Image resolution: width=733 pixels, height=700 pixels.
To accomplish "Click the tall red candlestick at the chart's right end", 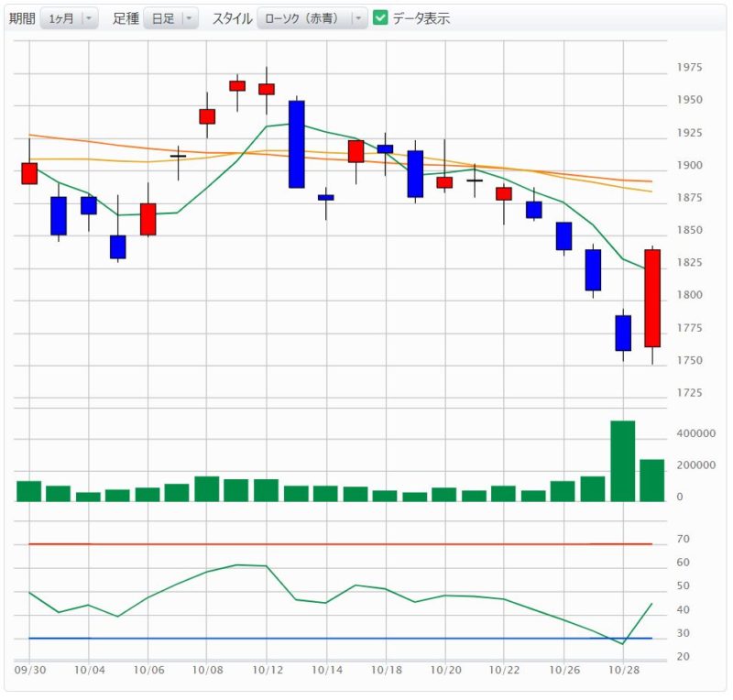I will click(652, 299).
